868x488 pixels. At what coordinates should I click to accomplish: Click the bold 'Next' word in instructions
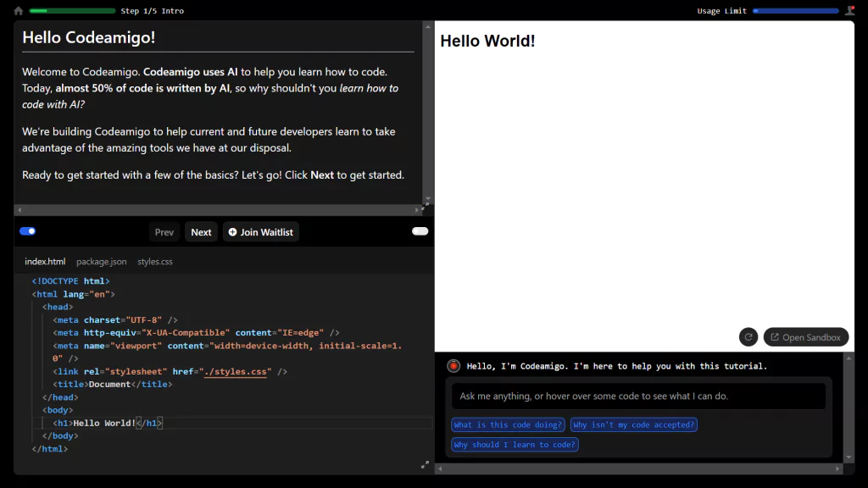322,175
